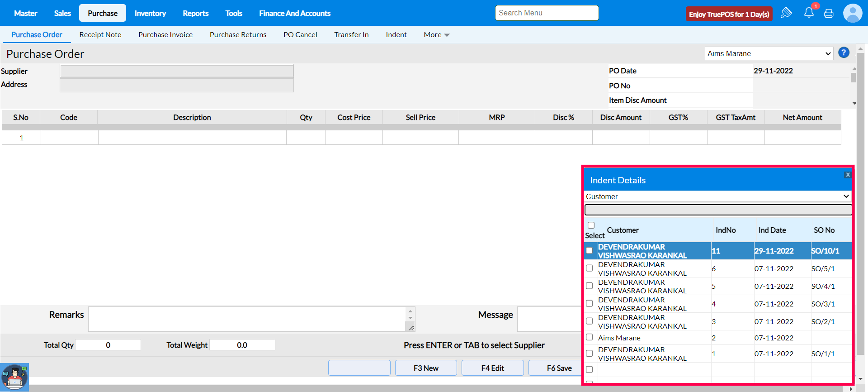Switch to the Transfer In tab
The image size is (868, 392).
(x=351, y=35)
